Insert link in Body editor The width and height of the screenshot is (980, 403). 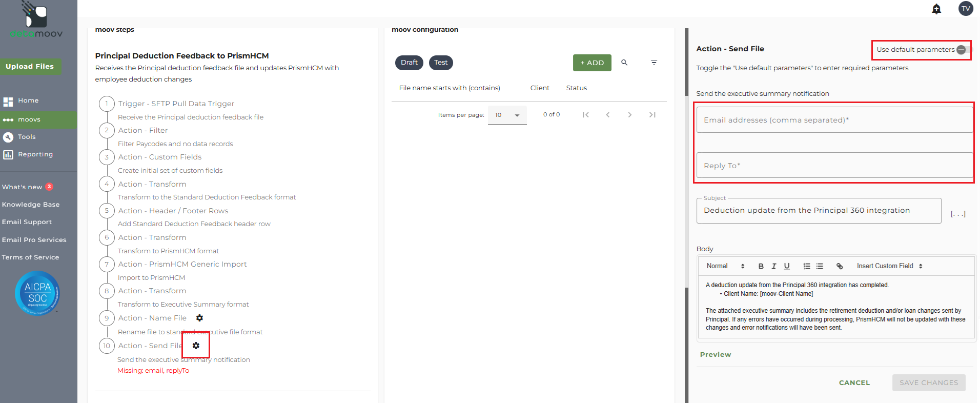(x=840, y=266)
